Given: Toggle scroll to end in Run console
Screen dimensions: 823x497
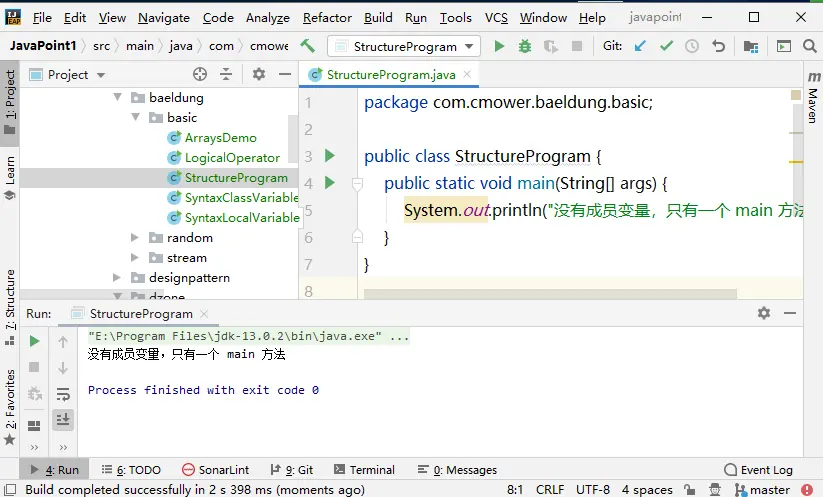Looking at the screenshot, I should [63, 419].
